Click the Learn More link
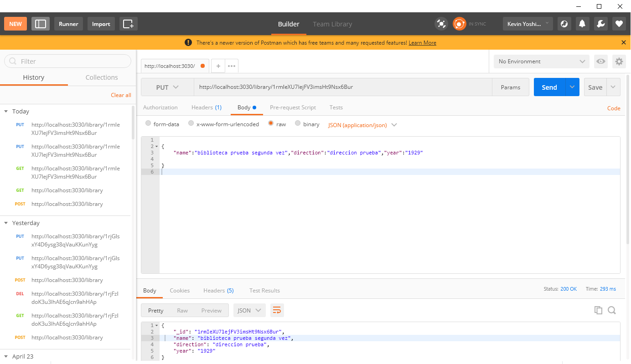 [422, 42]
